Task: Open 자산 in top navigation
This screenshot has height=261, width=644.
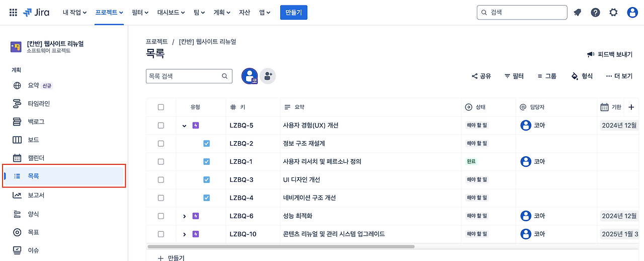Action: click(x=245, y=13)
